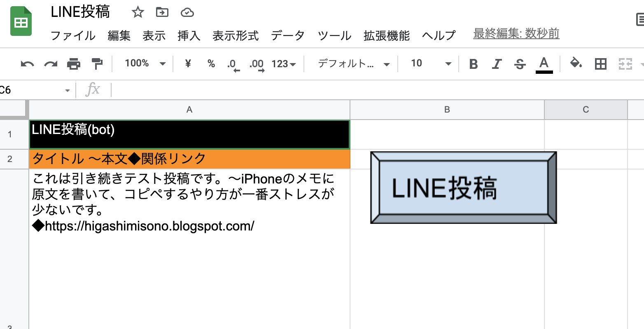Click the redo arrow icon
This screenshot has width=644, height=329.
tap(51, 64)
